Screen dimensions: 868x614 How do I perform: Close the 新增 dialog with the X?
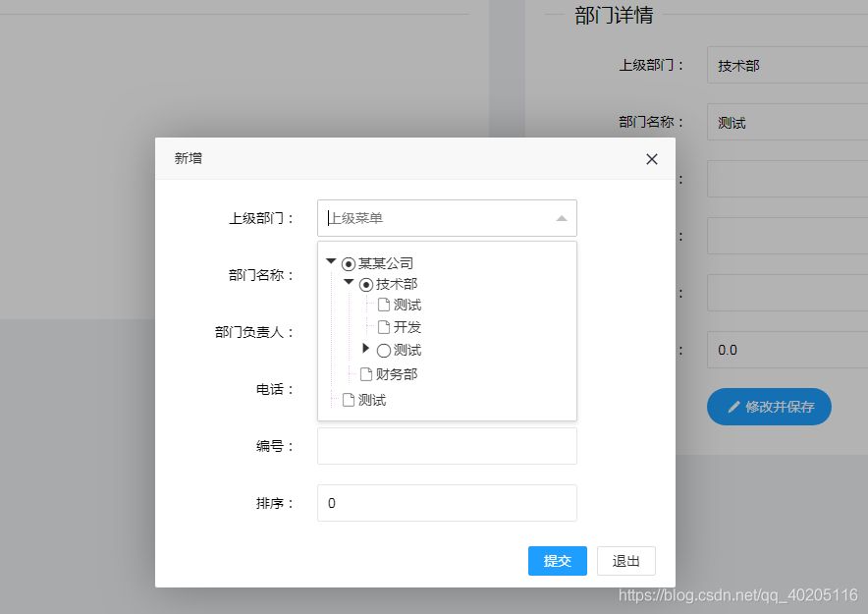[651, 158]
